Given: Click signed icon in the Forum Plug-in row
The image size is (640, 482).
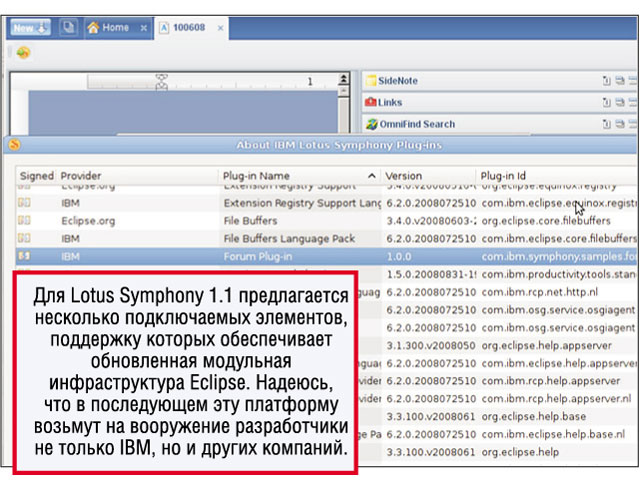Looking at the screenshot, I should (24, 256).
